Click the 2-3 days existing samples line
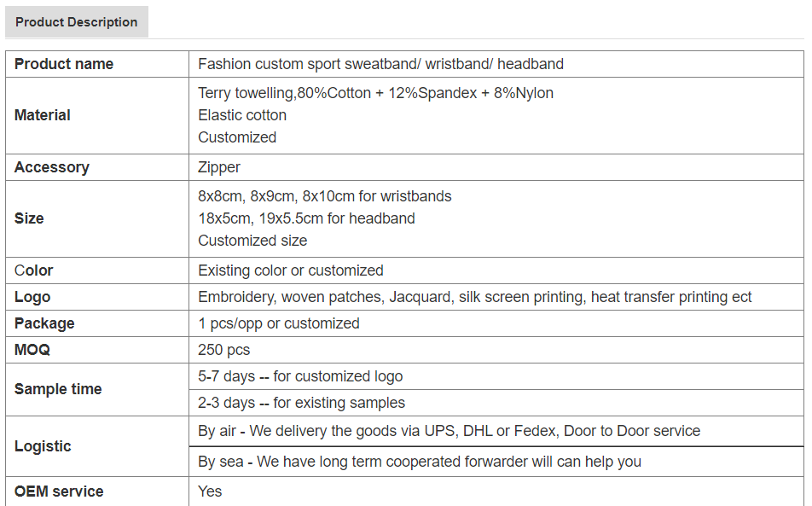This screenshot has width=812, height=506. coord(301,403)
